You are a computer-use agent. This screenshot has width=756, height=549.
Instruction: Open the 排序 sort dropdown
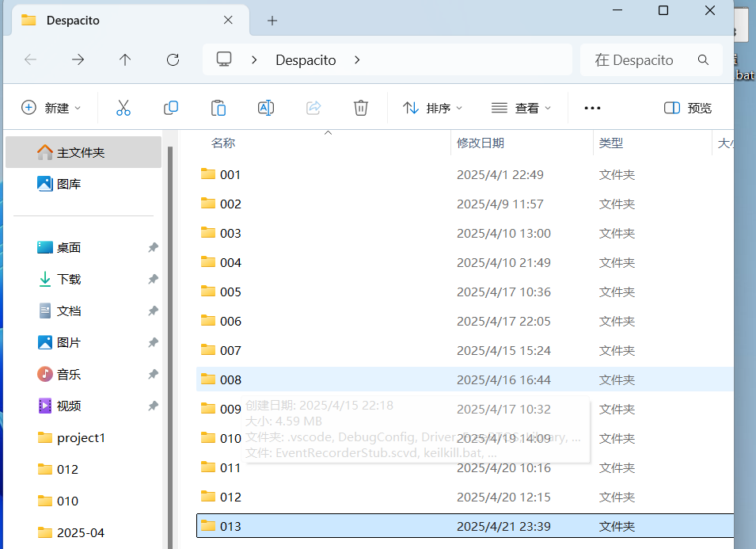[432, 108]
